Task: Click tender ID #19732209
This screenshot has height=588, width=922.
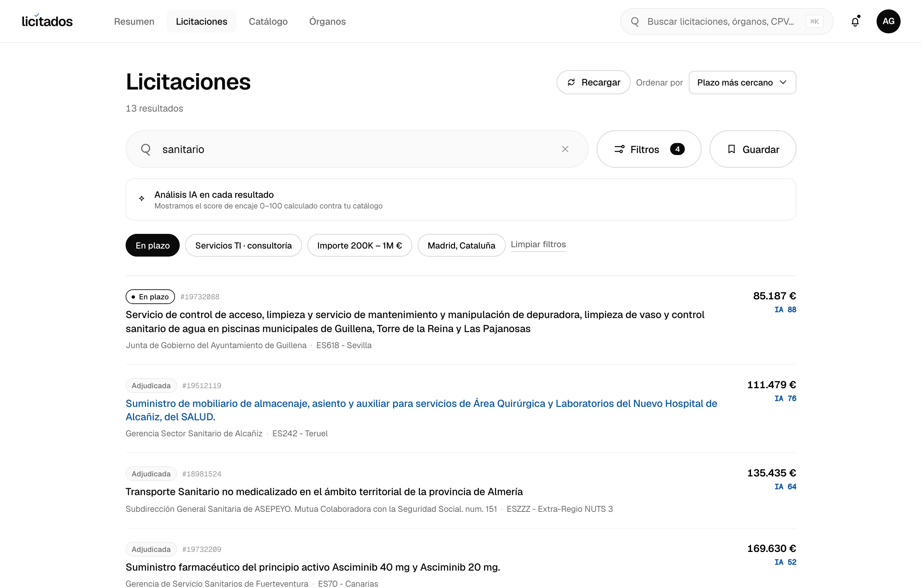Action: [x=202, y=549]
